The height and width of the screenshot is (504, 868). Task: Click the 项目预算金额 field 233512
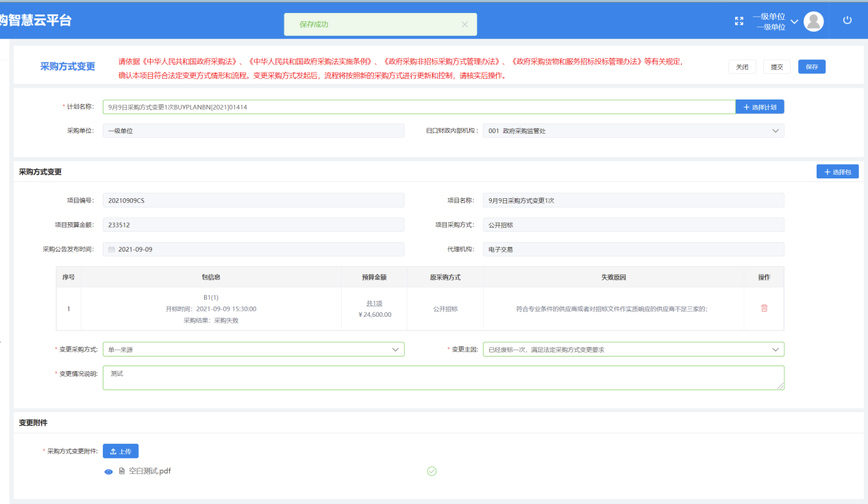[x=253, y=225]
